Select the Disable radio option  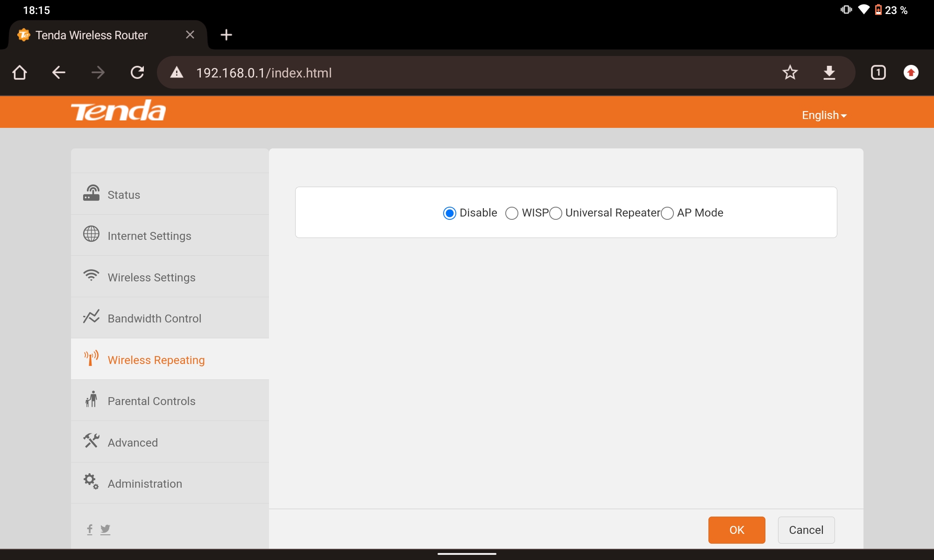449,213
